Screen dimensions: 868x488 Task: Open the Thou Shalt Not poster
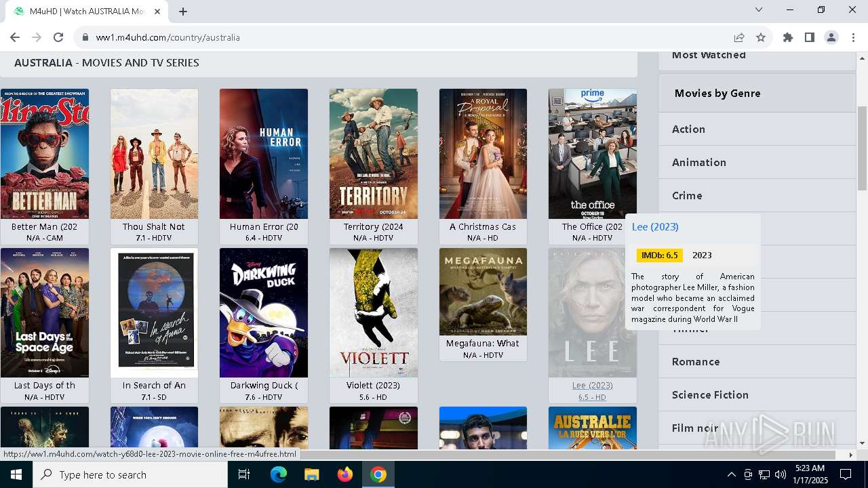coord(155,154)
